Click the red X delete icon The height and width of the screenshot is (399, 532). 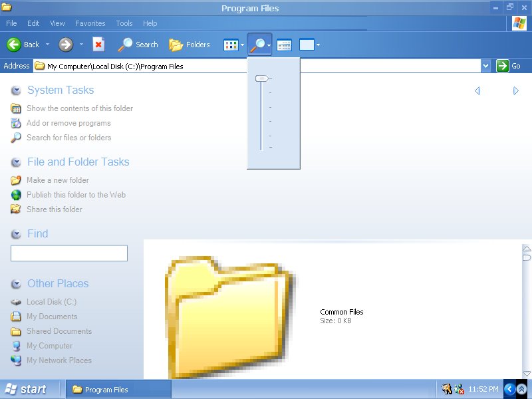[98, 45]
